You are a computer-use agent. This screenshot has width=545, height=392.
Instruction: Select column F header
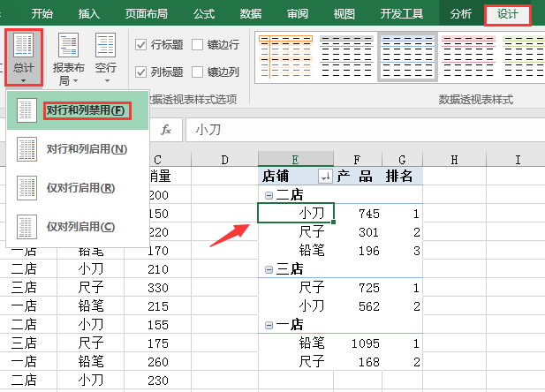click(358, 160)
